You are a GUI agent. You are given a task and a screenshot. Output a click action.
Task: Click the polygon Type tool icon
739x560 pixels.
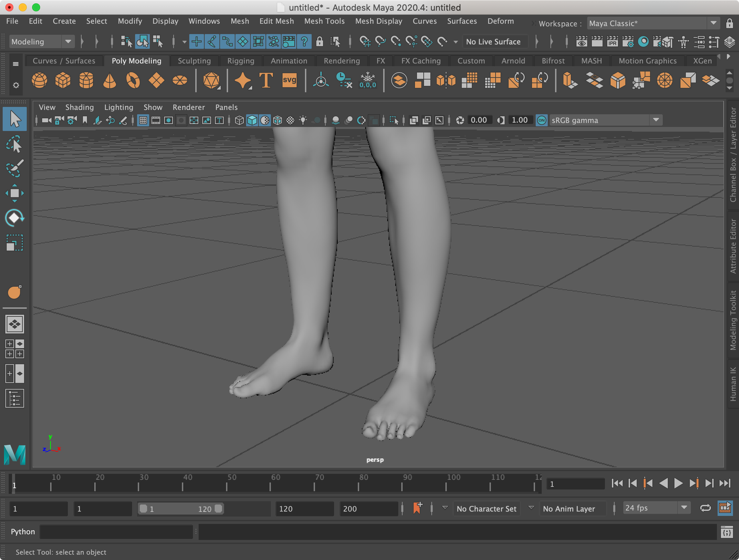tap(266, 81)
